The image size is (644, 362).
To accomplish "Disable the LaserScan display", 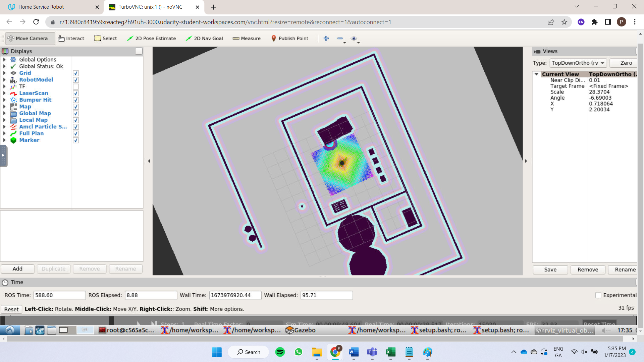I will (76, 93).
